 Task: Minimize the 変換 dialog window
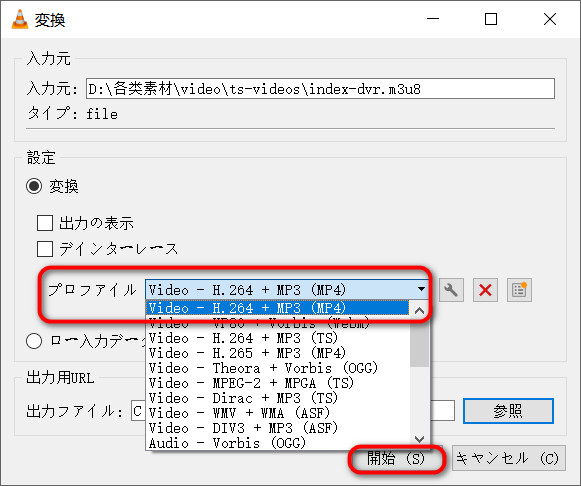tap(433, 19)
